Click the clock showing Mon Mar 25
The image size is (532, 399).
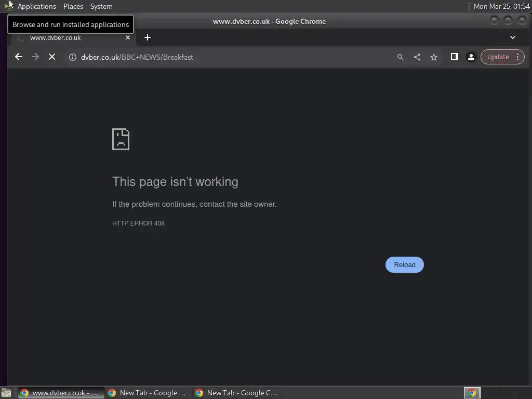click(x=501, y=6)
